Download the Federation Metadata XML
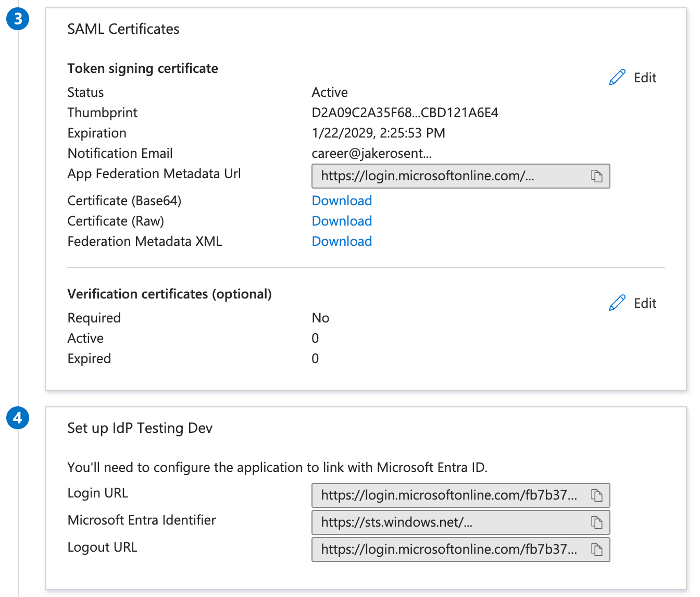 click(x=342, y=241)
